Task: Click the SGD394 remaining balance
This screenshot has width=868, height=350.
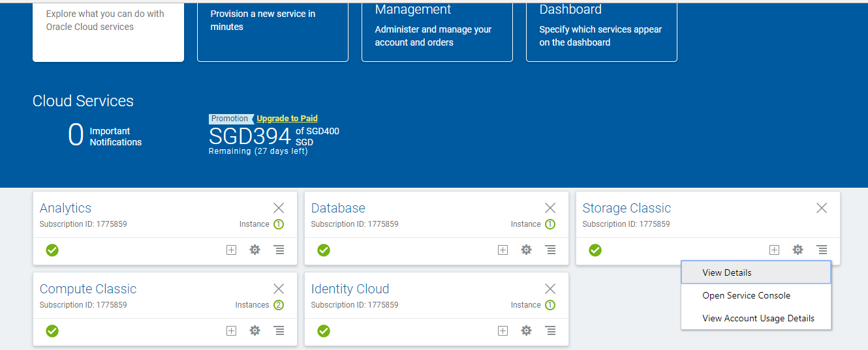Action: pos(249,136)
